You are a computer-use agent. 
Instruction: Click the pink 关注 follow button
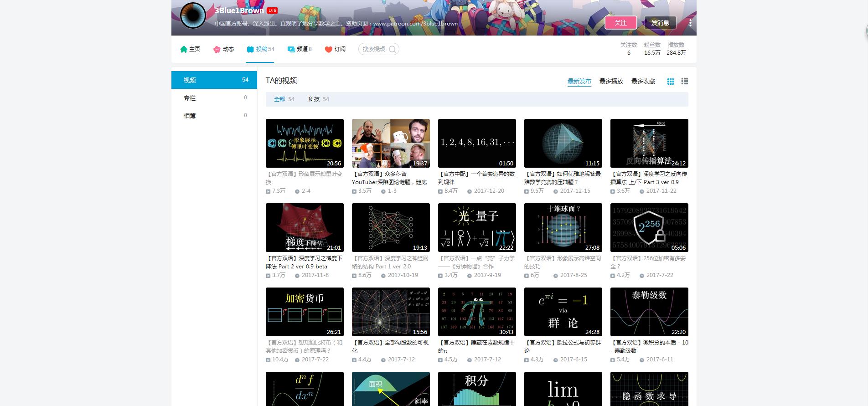coord(621,23)
